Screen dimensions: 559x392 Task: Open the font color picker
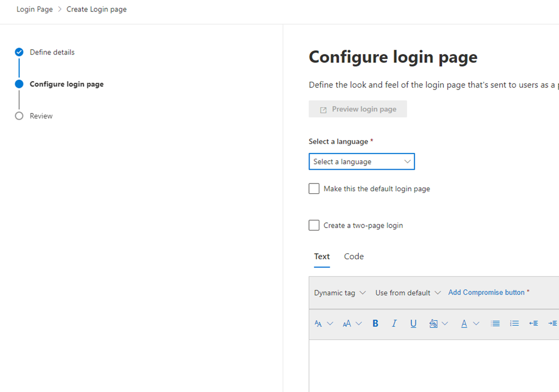(x=469, y=323)
